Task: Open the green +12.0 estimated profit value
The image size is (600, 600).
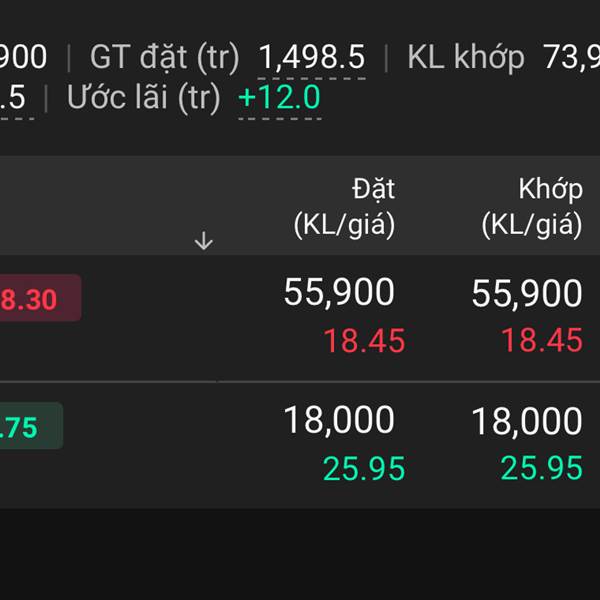Action: [x=279, y=97]
